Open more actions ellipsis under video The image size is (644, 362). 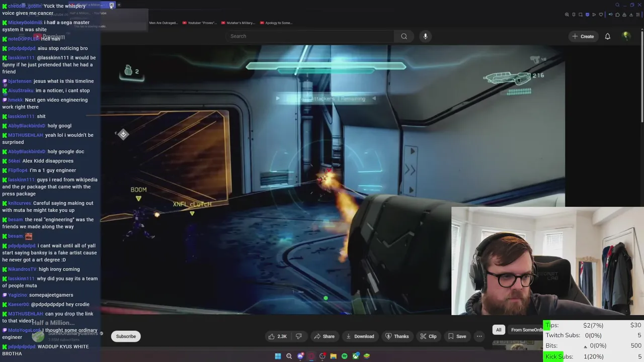click(479, 336)
